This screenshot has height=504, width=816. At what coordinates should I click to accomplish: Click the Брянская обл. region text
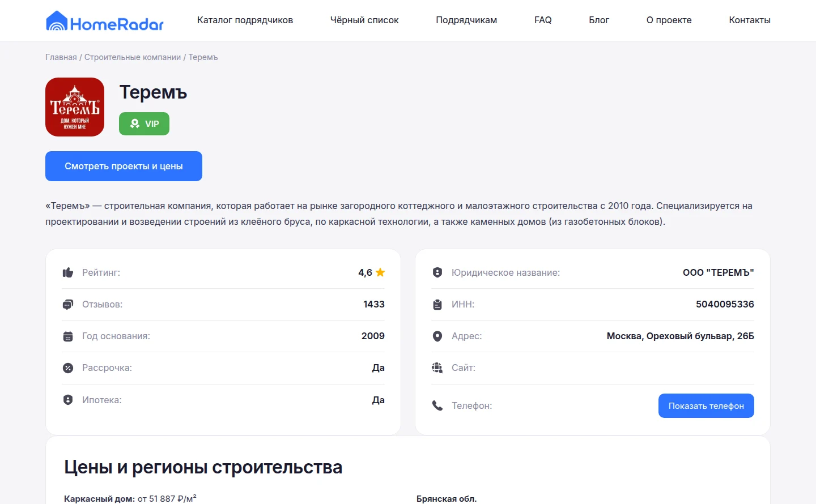(447, 499)
